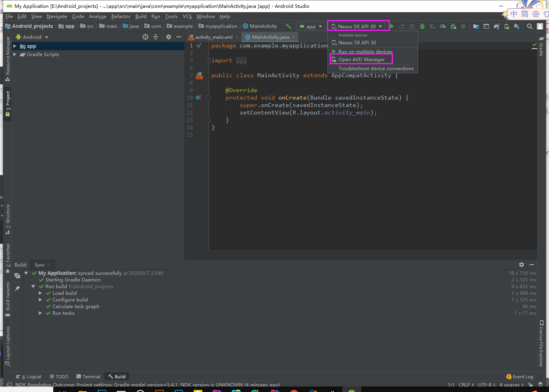This screenshot has height=392, width=549.
Task: Open Run Anything toolbar icon
Action: tap(486, 26)
